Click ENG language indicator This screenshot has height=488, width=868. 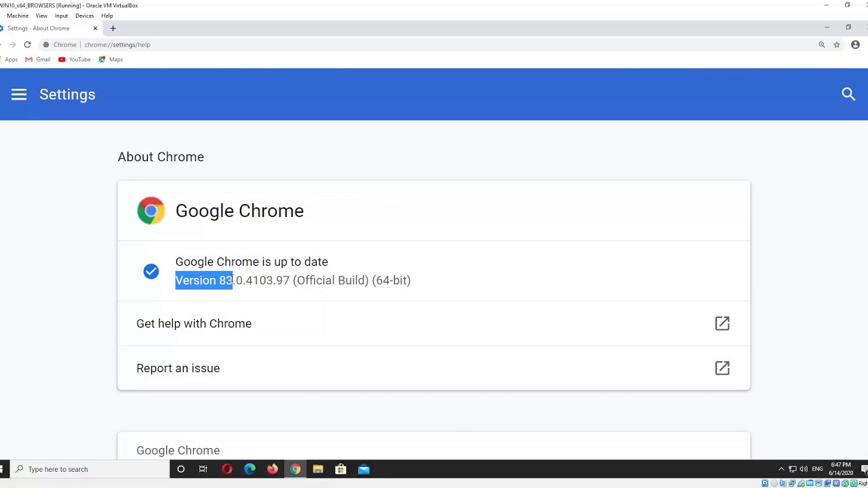(817, 469)
